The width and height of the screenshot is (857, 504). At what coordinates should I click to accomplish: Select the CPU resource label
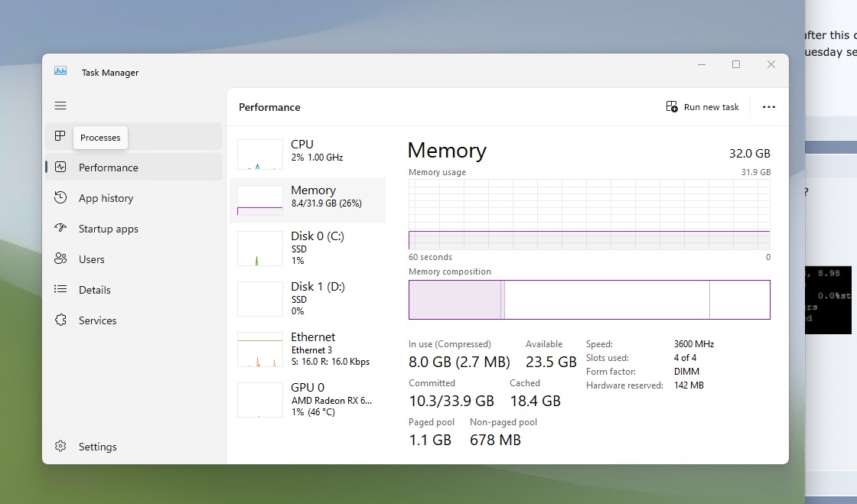pos(301,144)
